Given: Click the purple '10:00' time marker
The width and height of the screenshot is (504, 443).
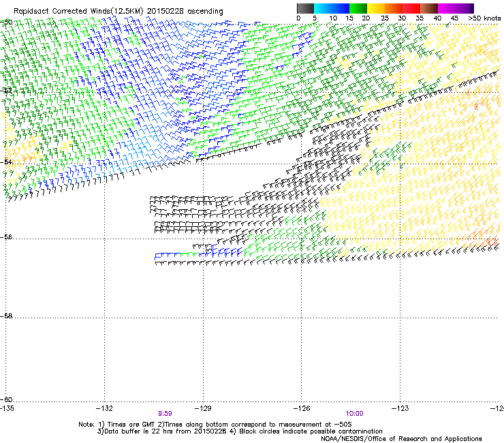Looking at the screenshot, I should (x=355, y=414).
